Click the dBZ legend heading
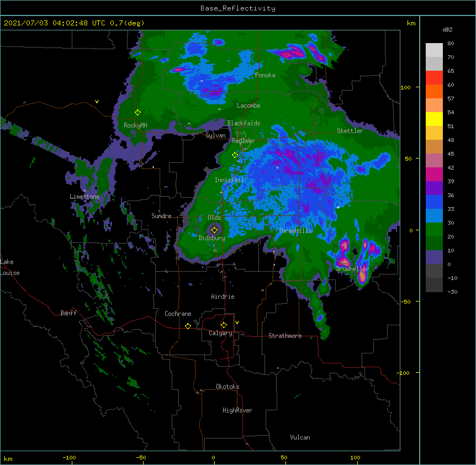The width and height of the screenshot is (476, 465). 447,30
